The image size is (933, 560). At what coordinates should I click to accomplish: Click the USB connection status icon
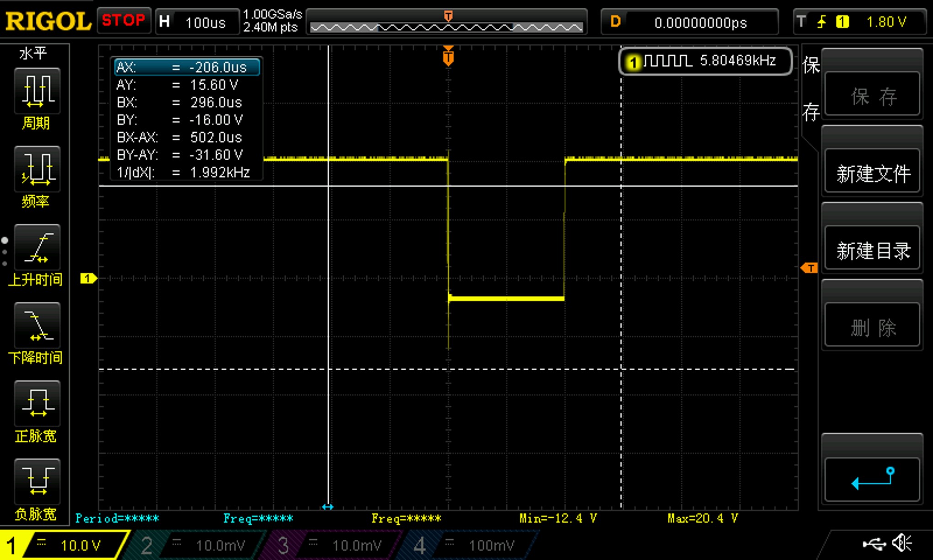click(873, 544)
